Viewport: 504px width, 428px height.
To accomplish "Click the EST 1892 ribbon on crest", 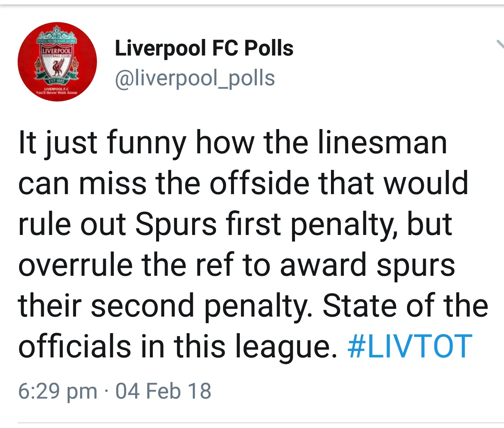I will [x=57, y=81].
